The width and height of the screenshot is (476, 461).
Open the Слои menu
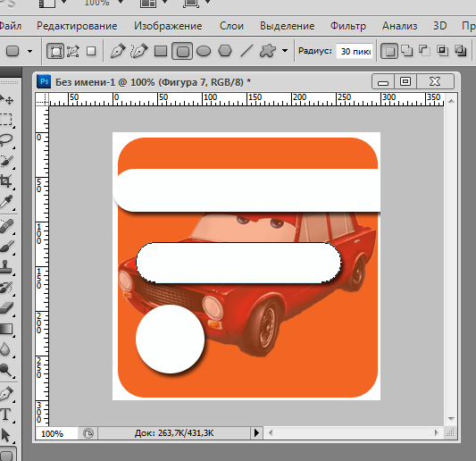tap(231, 26)
